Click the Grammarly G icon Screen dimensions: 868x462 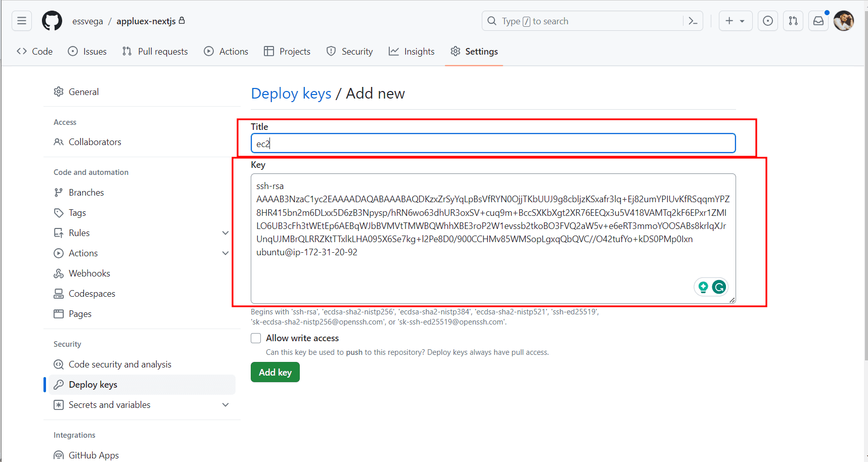(719, 287)
